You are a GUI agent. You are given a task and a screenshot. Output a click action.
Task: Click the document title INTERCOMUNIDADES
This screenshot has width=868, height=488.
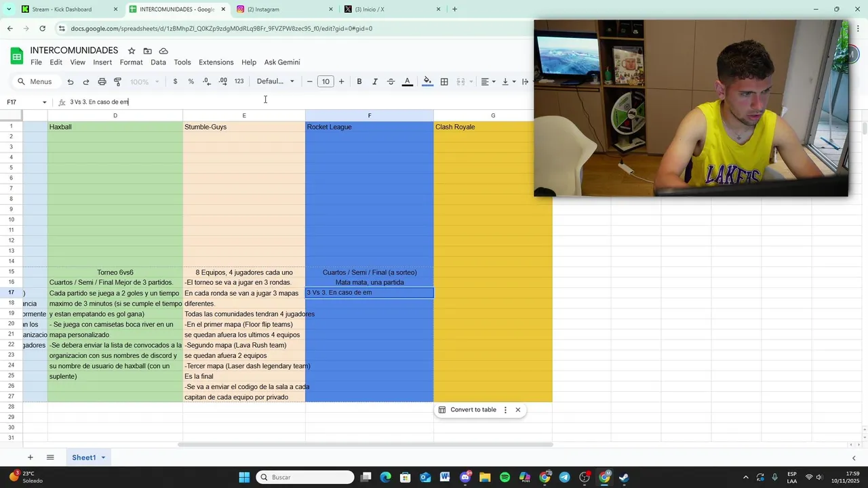74,51
